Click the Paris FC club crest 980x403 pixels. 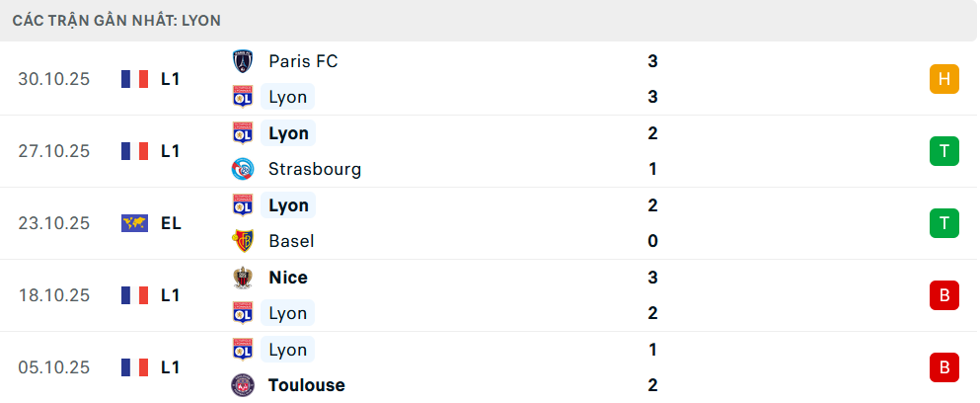pos(242,61)
